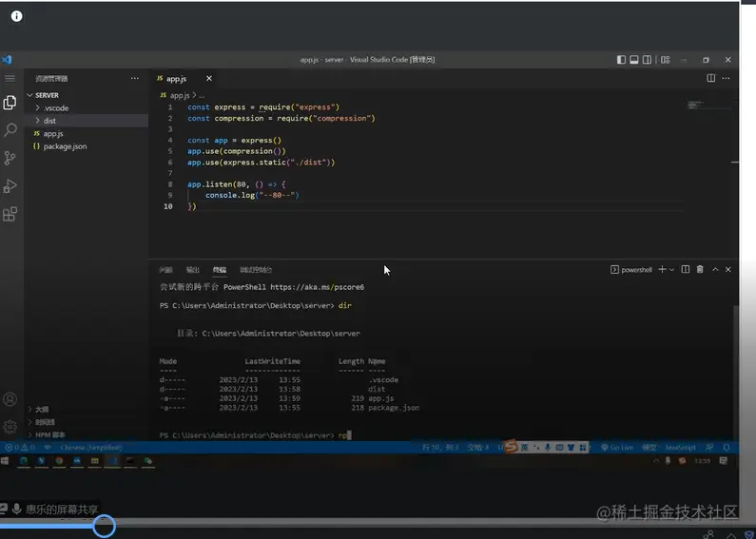
Task: Start Go Live server from status bar
Action: pos(617,448)
